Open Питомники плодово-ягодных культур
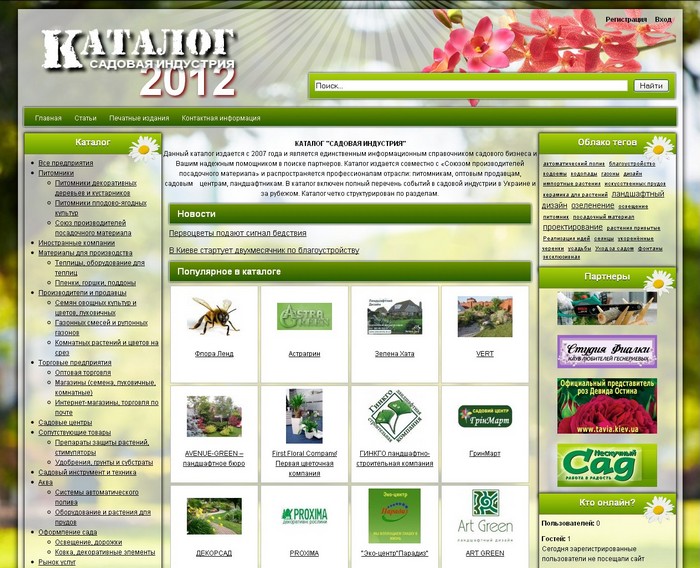Screen dimensions: 700x568 pyautogui.click(x=100, y=208)
